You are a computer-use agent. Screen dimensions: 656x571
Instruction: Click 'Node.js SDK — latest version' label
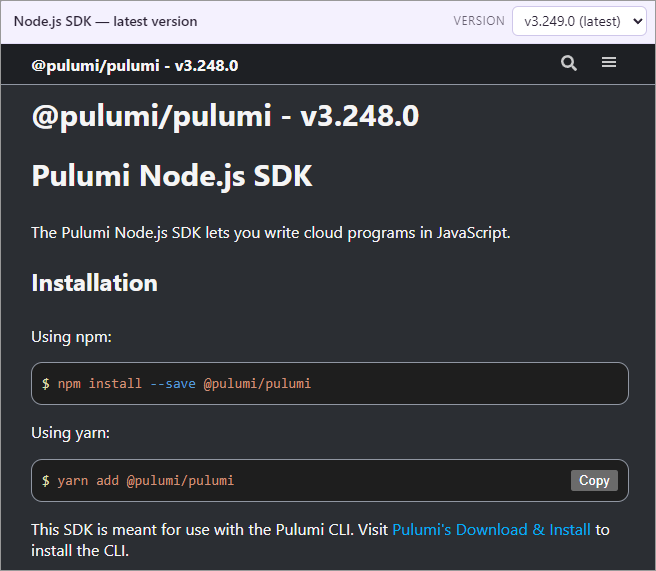click(x=105, y=21)
